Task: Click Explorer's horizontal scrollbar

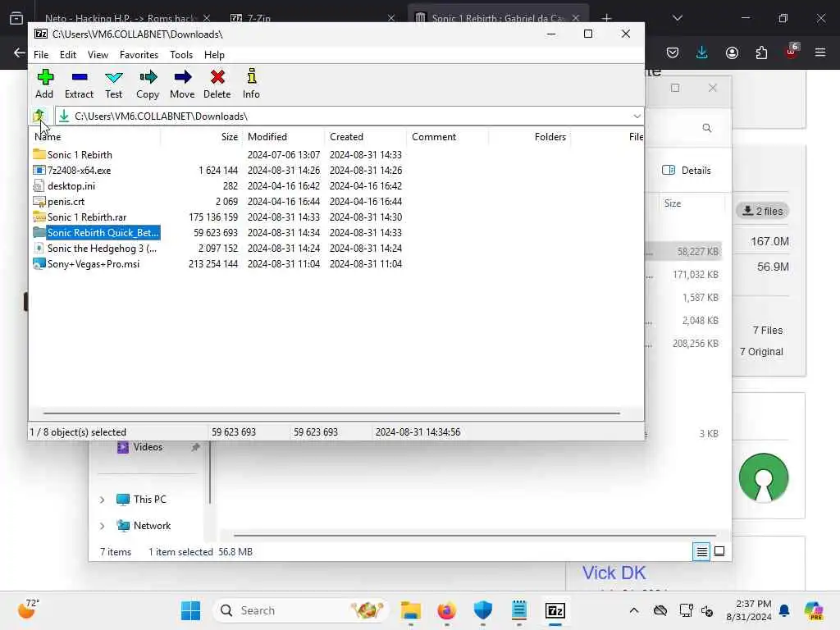Action: (x=475, y=535)
